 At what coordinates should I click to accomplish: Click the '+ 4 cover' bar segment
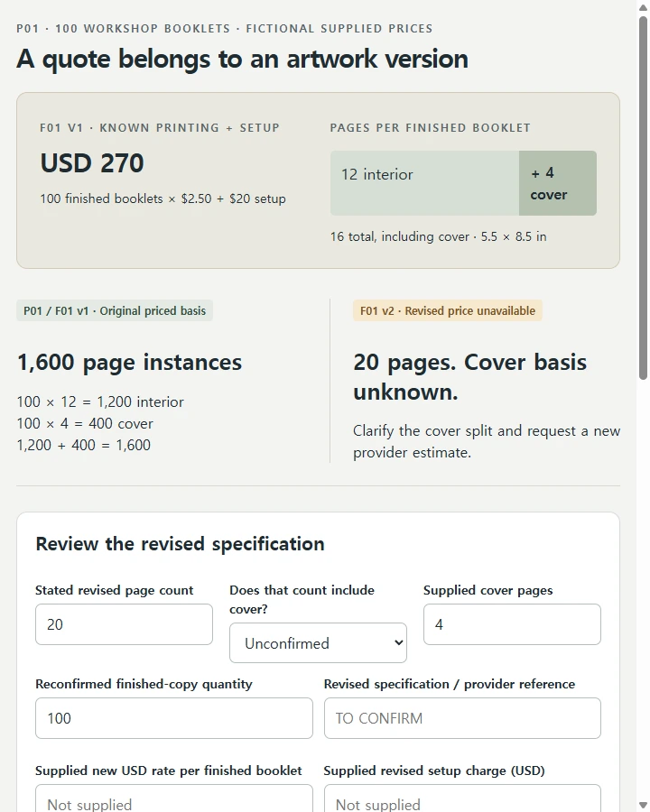558,183
